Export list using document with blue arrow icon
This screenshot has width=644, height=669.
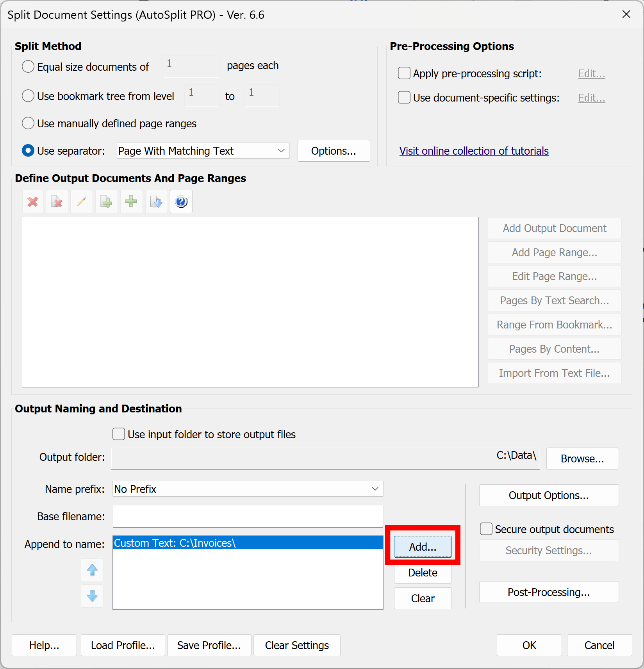point(156,202)
